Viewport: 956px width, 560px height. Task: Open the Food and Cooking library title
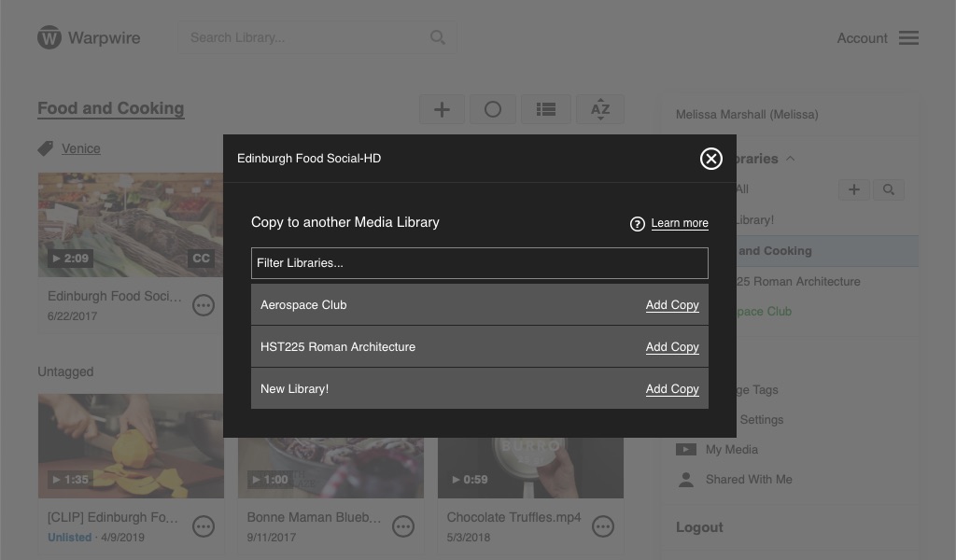click(x=111, y=108)
